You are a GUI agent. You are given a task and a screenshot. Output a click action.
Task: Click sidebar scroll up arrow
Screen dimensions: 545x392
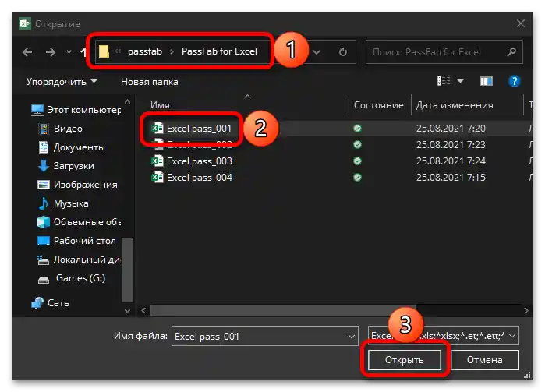pyautogui.click(x=128, y=102)
